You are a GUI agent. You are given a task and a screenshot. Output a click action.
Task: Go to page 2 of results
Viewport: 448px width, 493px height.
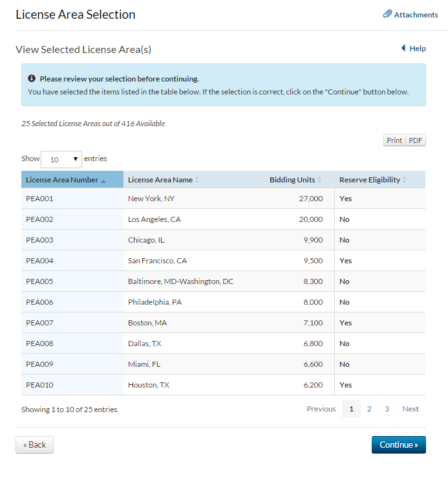pos(369,409)
